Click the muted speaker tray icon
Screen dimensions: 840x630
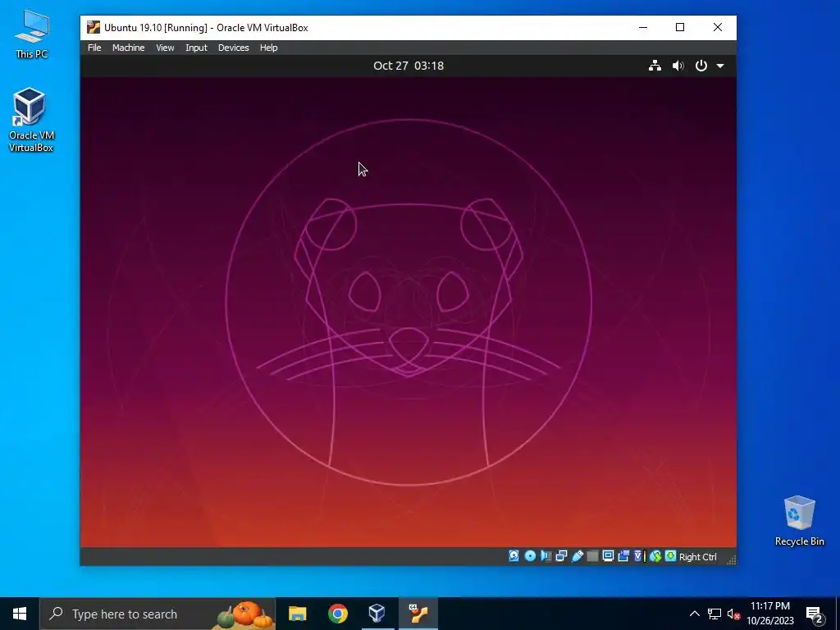coord(733,614)
